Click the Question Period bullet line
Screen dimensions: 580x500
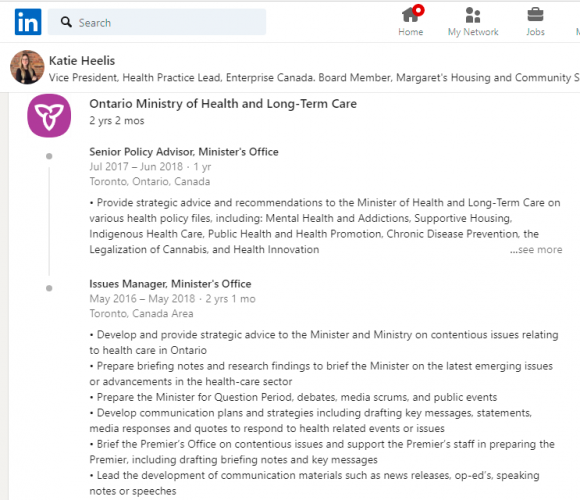pyautogui.click(x=293, y=397)
